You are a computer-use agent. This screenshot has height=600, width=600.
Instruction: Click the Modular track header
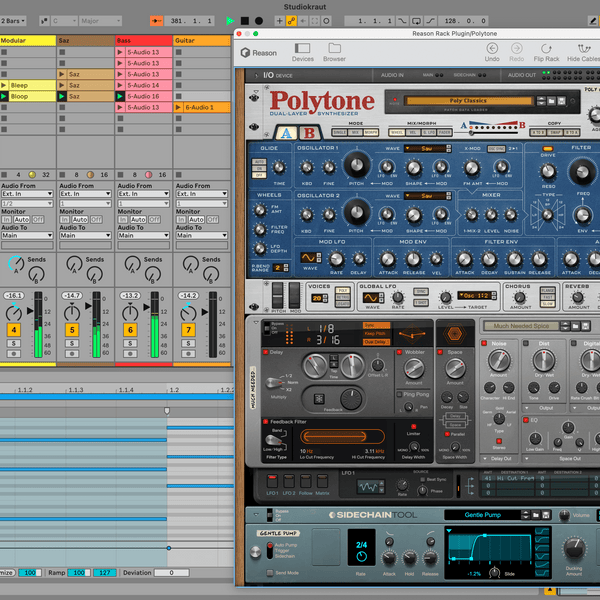[28, 41]
